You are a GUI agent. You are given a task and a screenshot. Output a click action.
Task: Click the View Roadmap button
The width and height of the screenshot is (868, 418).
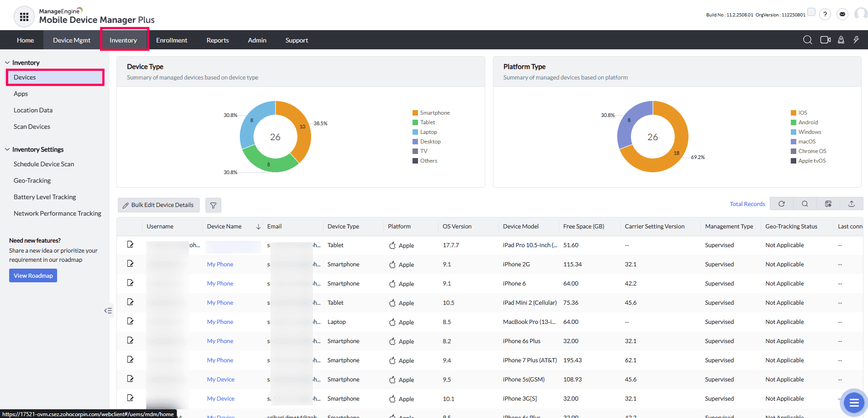tap(33, 275)
